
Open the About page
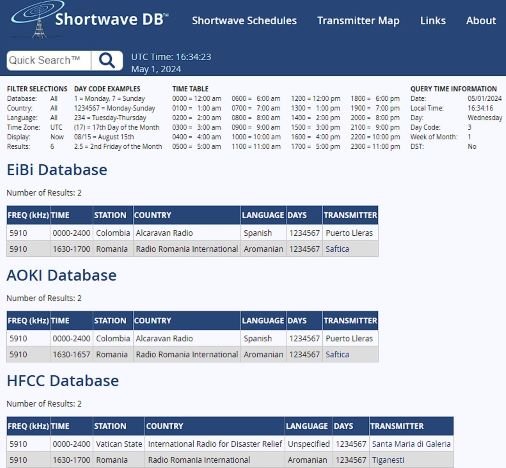(x=481, y=20)
